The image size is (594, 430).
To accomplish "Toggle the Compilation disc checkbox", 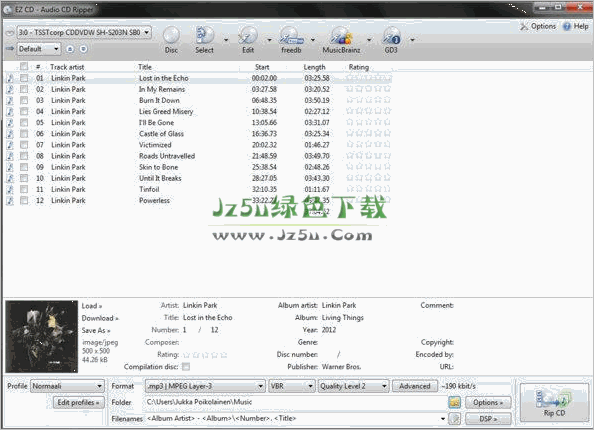I will (x=186, y=367).
